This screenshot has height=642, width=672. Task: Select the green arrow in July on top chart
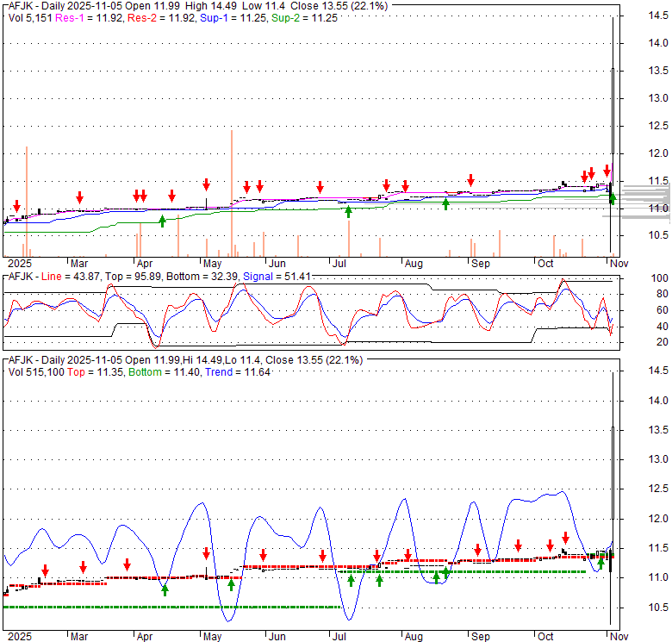pyautogui.click(x=349, y=210)
